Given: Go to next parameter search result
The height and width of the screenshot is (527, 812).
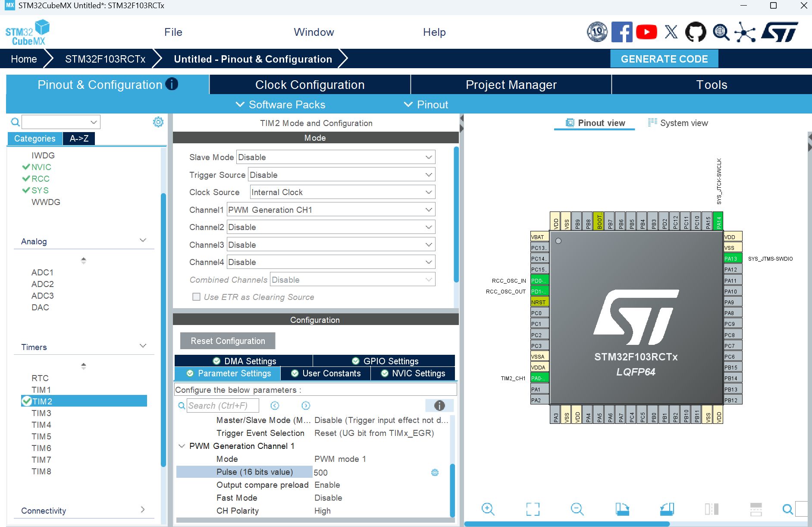Looking at the screenshot, I should click(306, 406).
